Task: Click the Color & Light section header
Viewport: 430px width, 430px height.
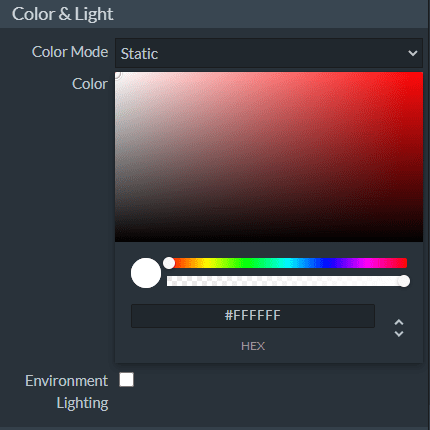Action: coord(62,14)
